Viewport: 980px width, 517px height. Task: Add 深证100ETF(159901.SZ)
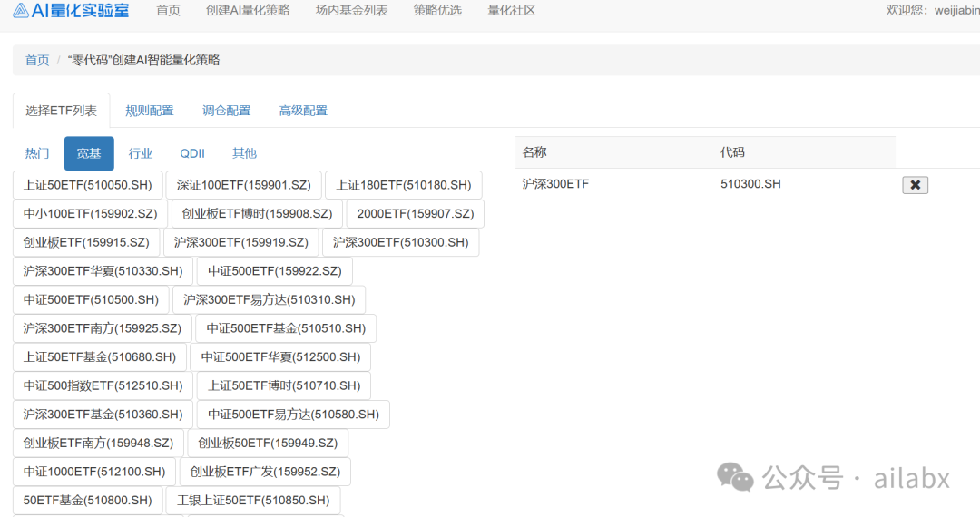click(x=244, y=185)
